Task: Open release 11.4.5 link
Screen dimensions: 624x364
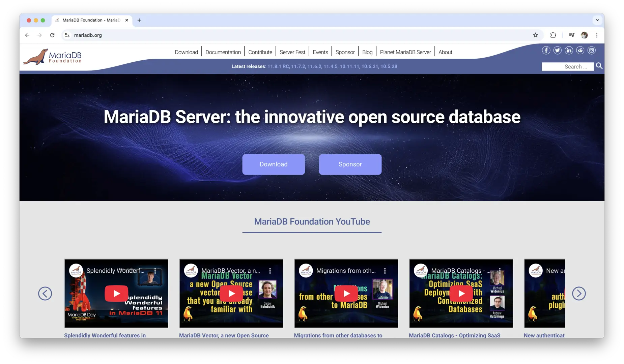Action: point(330,66)
